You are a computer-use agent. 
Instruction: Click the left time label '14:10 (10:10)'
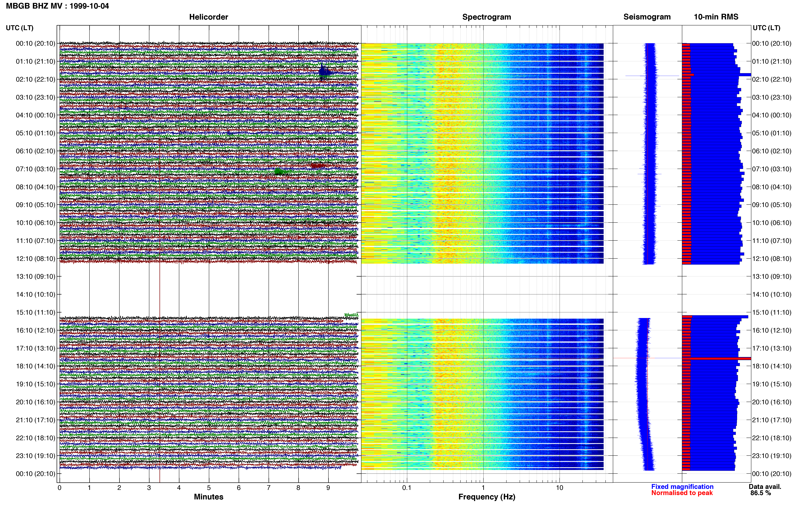click(36, 294)
